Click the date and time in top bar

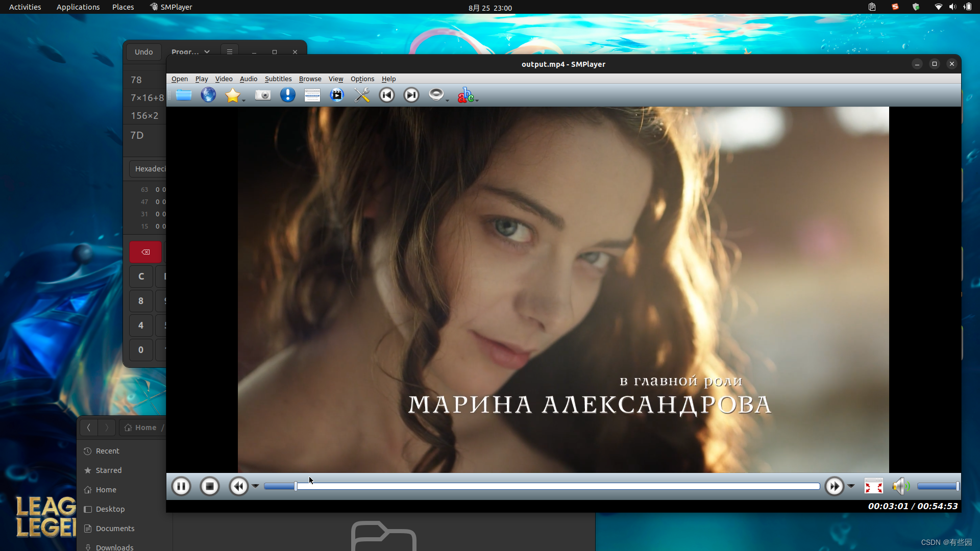(490, 8)
